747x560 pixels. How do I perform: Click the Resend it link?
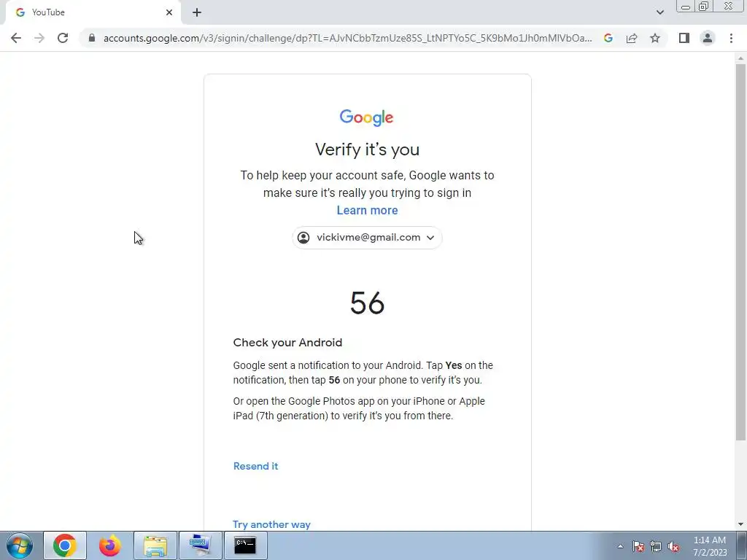coord(256,466)
